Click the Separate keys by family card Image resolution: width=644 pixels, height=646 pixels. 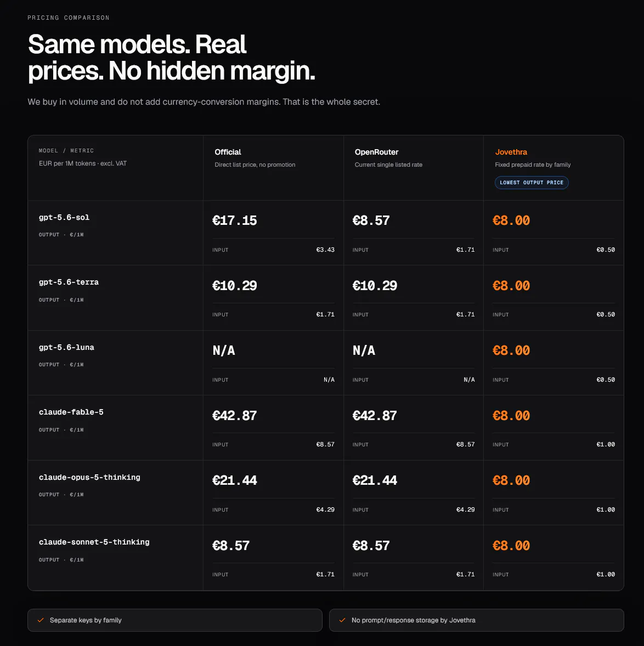click(174, 620)
